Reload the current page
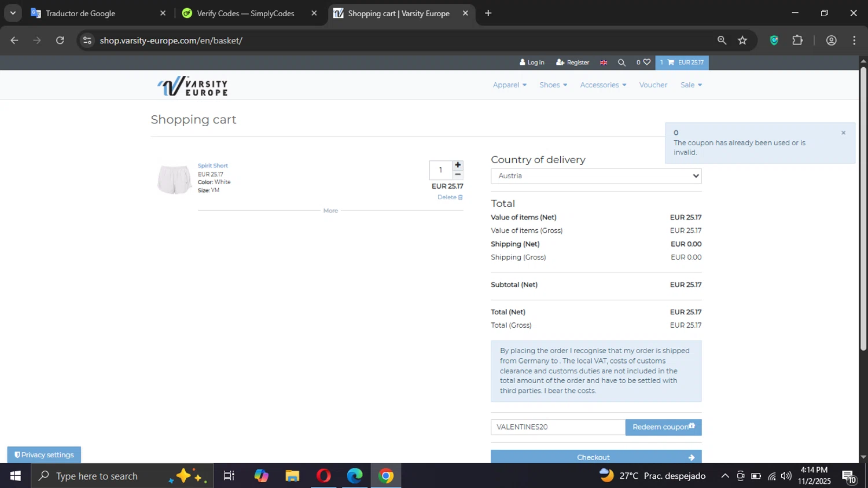This screenshot has width=868, height=488. click(x=60, y=41)
